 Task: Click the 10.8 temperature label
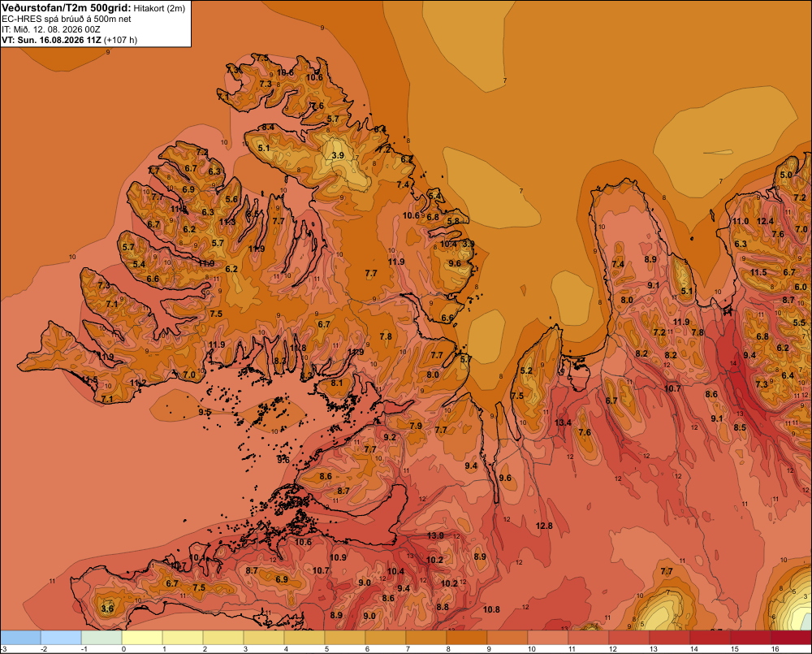(491, 609)
